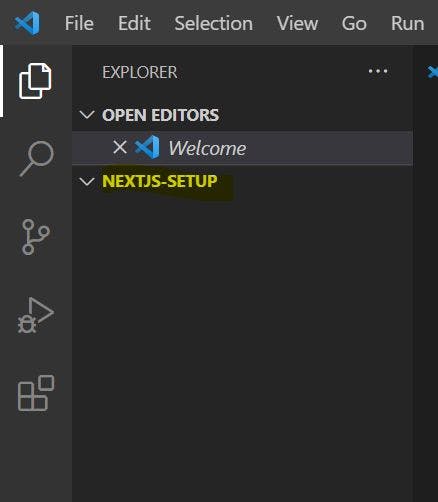The width and height of the screenshot is (438, 502).
Task: Click the three-dot Explorer actions icon
Action: (378, 71)
